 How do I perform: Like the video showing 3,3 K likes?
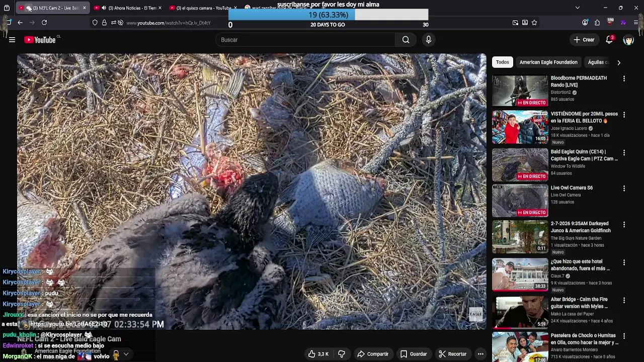tap(318, 354)
